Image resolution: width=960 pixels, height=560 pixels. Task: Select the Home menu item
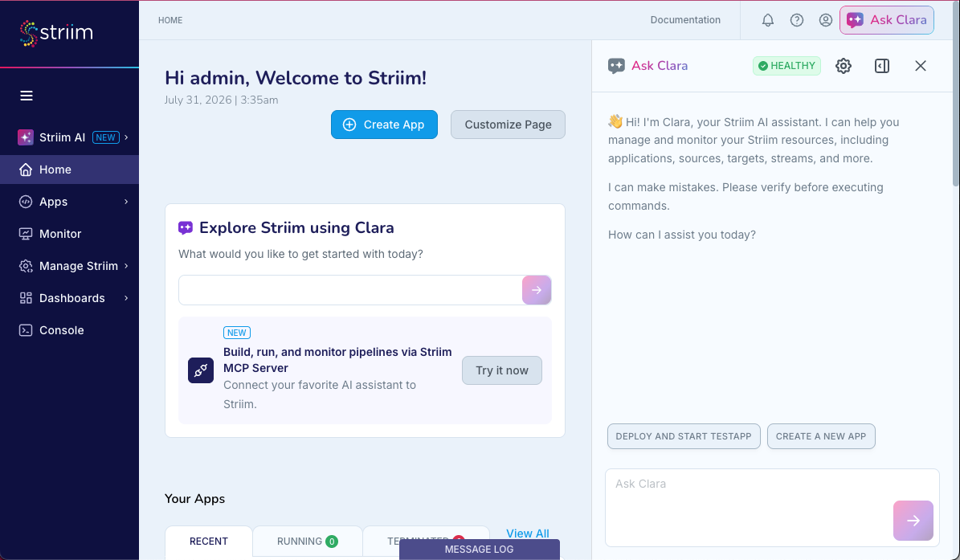pos(69,170)
